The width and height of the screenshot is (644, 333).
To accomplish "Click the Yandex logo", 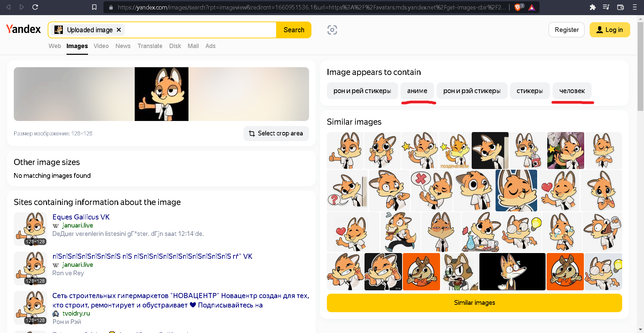I will [23, 29].
